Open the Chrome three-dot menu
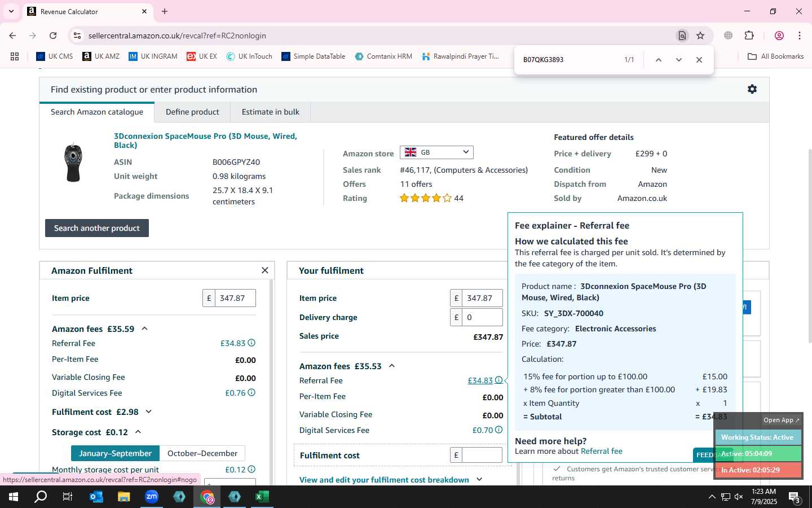812x508 pixels. [800, 36]
